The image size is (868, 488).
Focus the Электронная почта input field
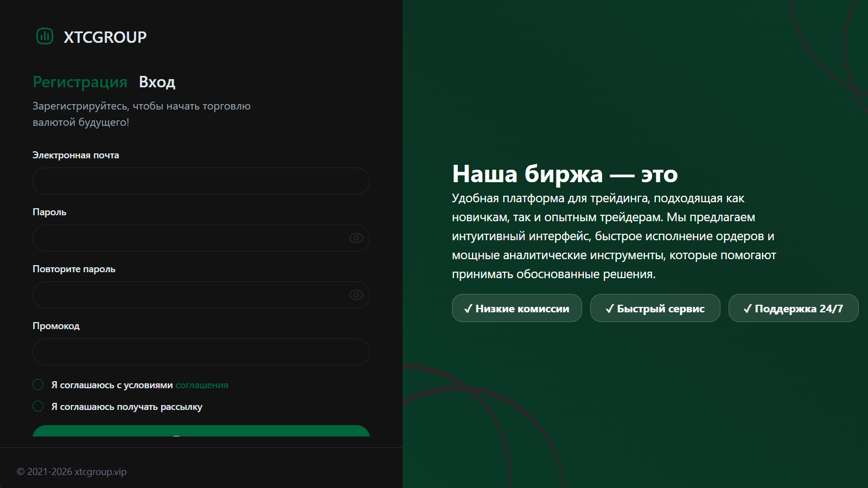coord(201,181)
